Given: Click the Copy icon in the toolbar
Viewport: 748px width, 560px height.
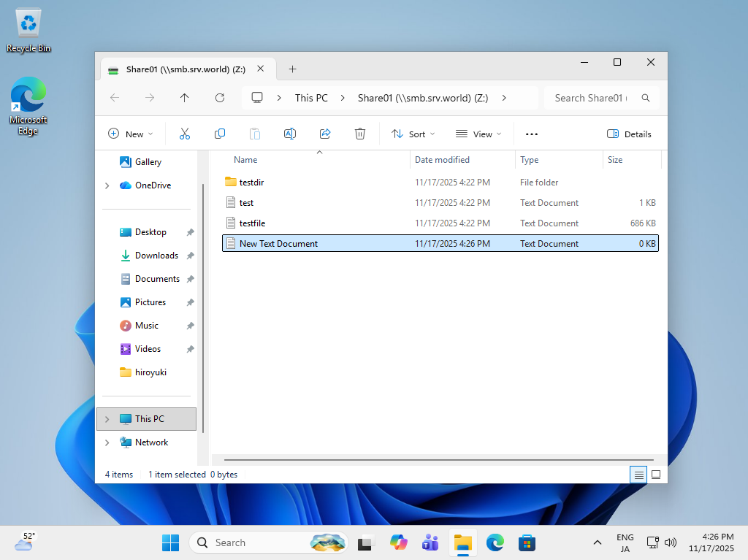Looking at the screenshot, I should (219, 134).
